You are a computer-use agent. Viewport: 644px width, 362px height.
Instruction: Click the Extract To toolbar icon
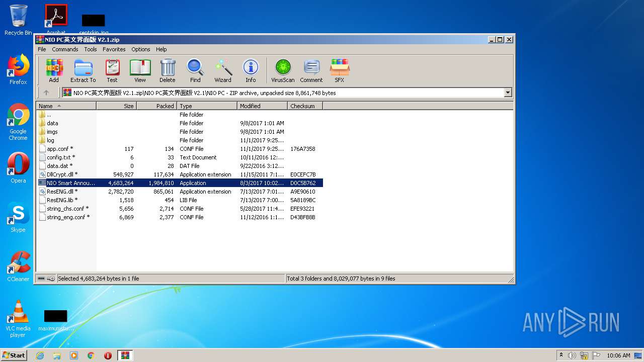pyautogui.click(x=83, y=70)
